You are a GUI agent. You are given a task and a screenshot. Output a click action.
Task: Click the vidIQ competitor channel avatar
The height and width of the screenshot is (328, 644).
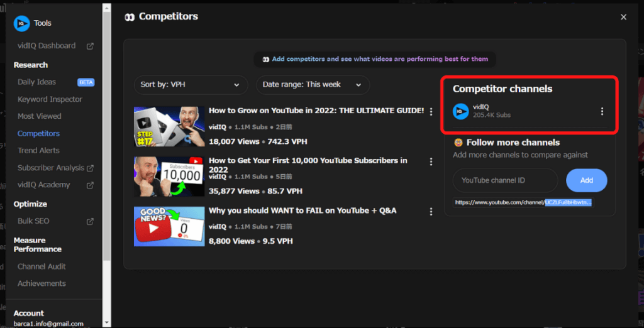(x=461, y=111)
